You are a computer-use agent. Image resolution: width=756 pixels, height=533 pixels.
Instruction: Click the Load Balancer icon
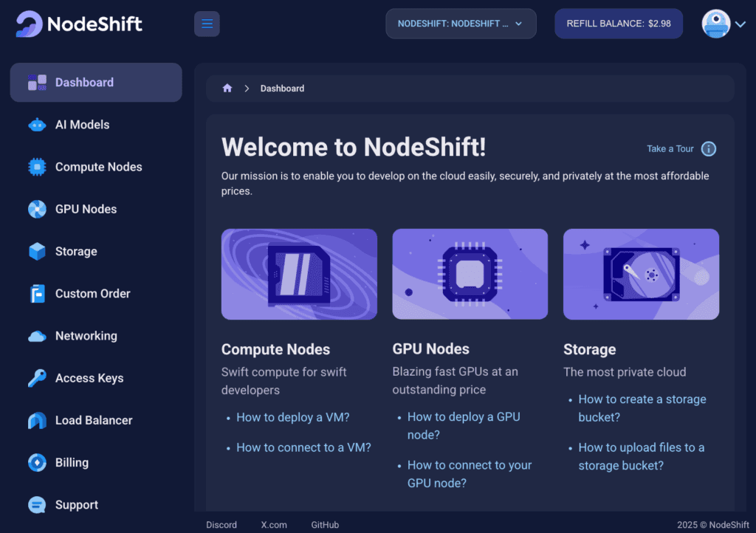tap(37, 420)
